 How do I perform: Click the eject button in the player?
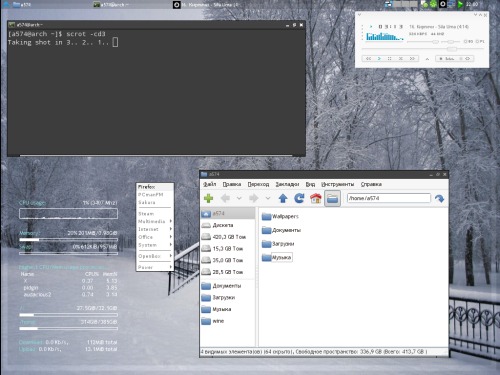tap(427, 59)
